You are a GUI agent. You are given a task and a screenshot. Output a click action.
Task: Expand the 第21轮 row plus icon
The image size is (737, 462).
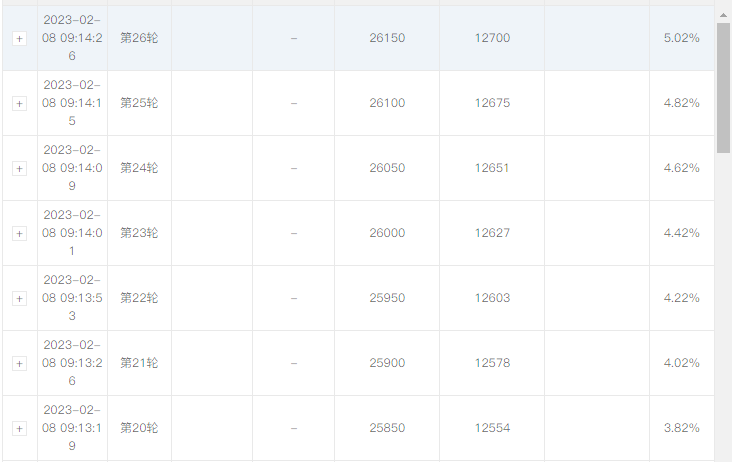pos(19,363)
